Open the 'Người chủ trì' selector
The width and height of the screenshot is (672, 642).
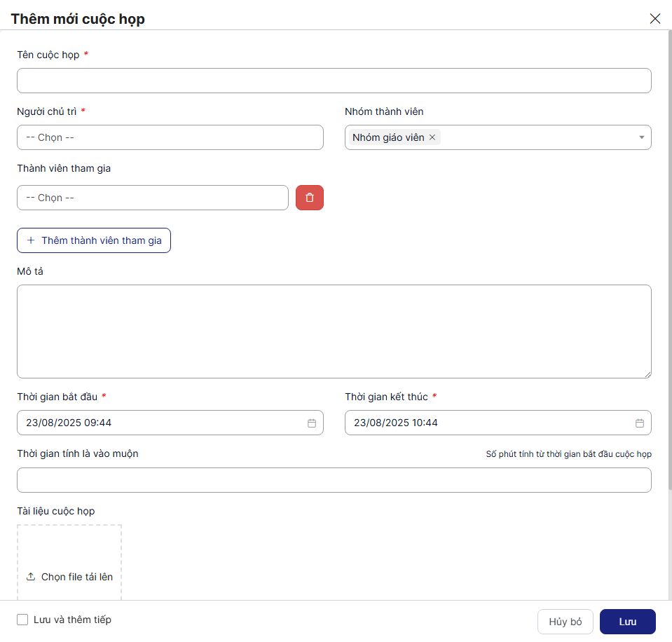(x=170, y=137)
